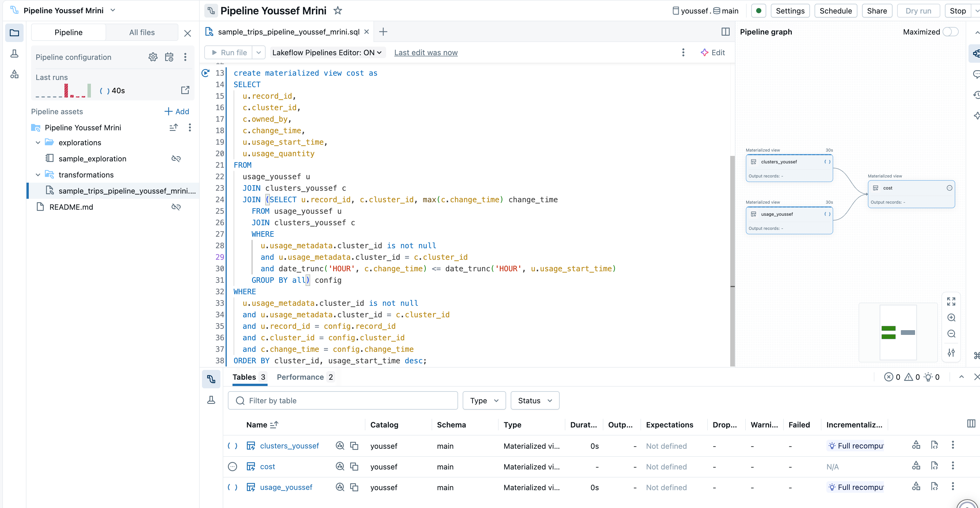Open the clusters_youssef table link
The image size is (980, 508).
pyautogui.click(x=289, y=446)
